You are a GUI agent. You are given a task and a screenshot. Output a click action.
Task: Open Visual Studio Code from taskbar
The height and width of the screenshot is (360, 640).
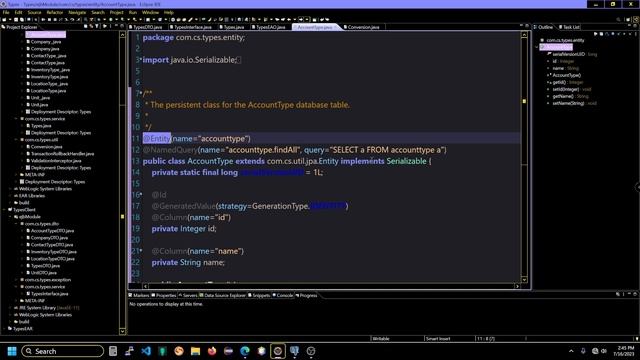pos(146,351)
